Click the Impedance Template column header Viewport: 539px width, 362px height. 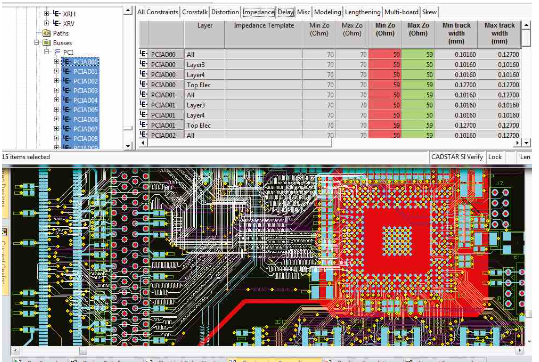tap(264, 34)
